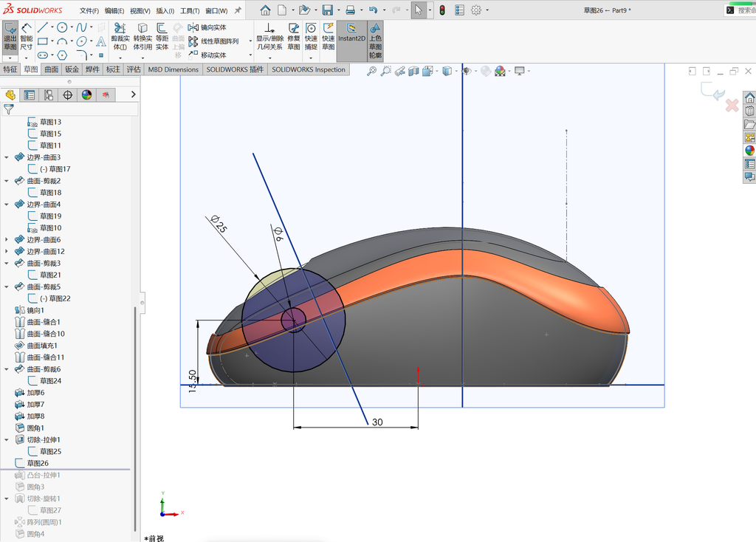Screen dimensions: 756x542
Task: Open dropdown arrow under Trim Entities
Action: (x=120, y=58)
